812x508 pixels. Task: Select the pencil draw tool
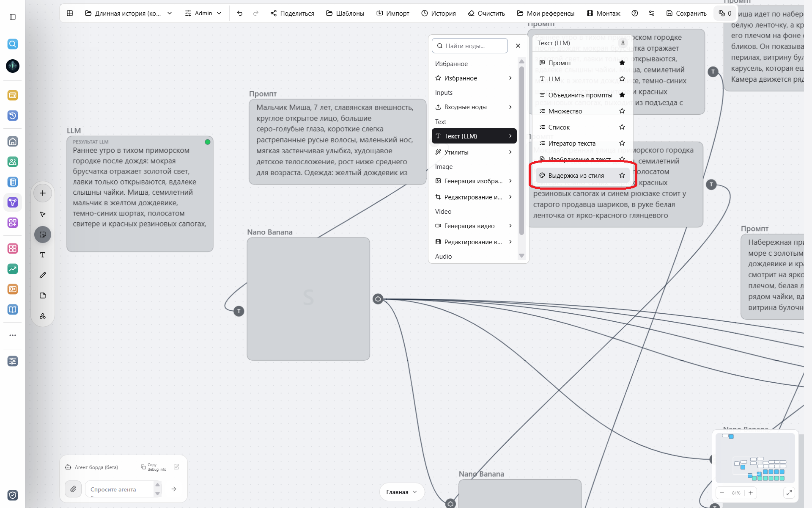[43, 275]
